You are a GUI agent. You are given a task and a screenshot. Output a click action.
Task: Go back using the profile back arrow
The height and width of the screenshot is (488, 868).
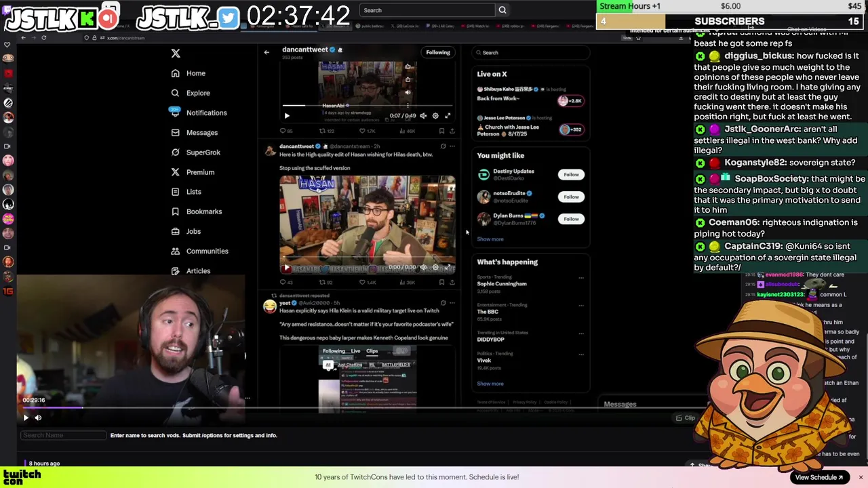click(267, 52)
